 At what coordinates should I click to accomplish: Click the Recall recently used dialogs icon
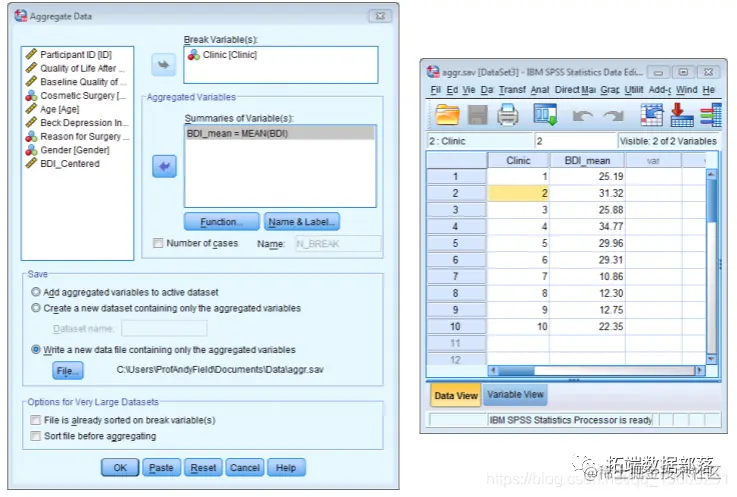pos(545,115)
